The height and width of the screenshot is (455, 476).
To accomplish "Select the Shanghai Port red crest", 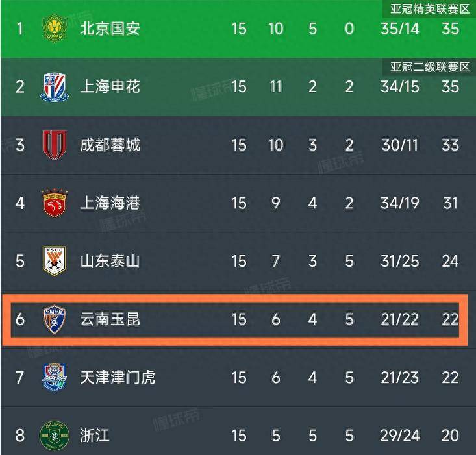I will coord(55,203).
